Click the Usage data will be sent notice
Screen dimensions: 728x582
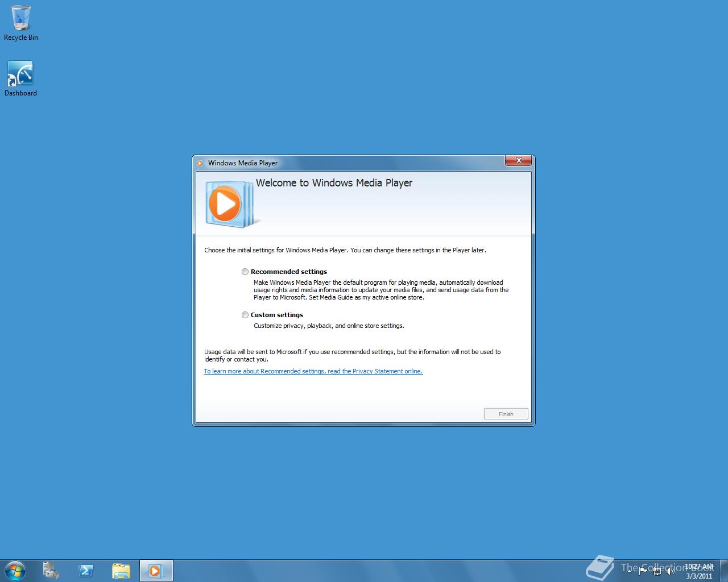tap(353, 355)
